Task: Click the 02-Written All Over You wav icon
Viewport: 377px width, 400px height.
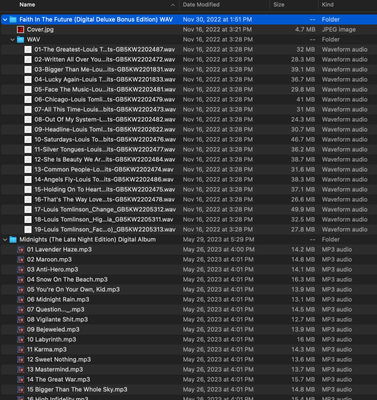Action: coord(28,60)
